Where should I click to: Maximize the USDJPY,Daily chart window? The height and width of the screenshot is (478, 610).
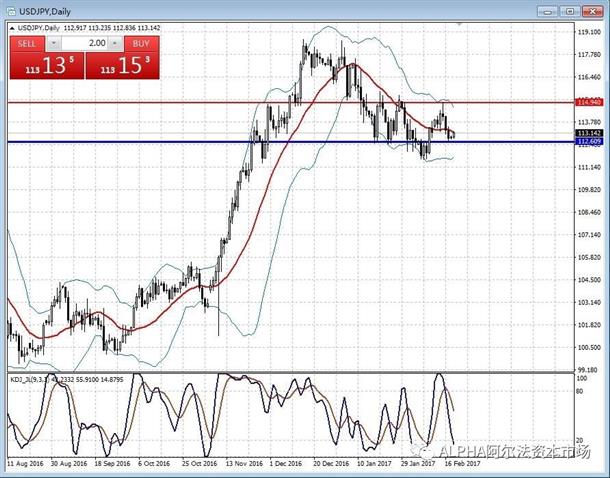[570, 11]
